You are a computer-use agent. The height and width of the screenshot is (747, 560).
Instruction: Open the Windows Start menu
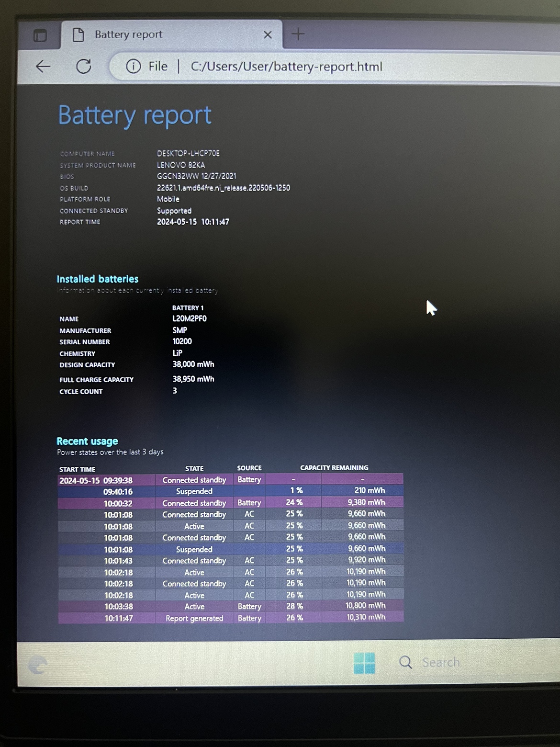[x=364, y=663]
